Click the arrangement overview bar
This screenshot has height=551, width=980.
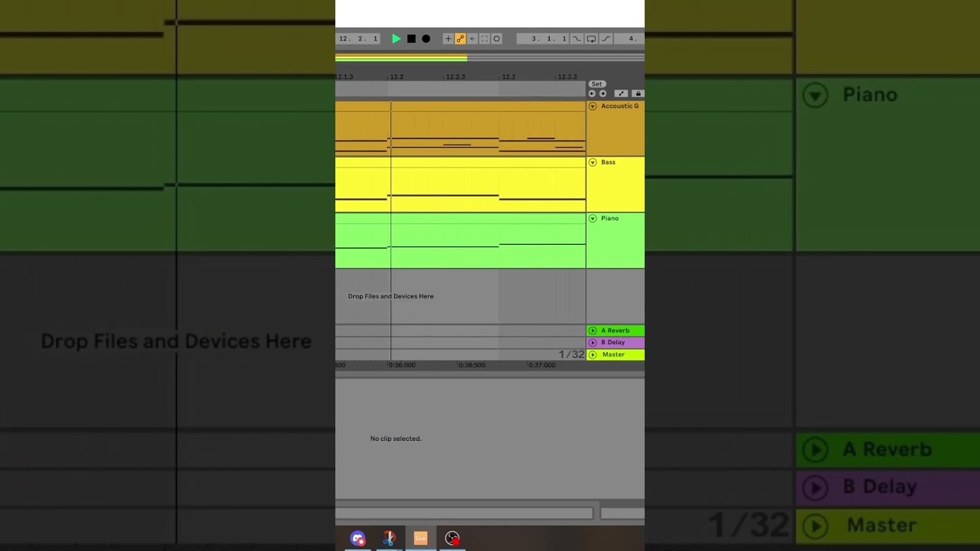point(490,57)
